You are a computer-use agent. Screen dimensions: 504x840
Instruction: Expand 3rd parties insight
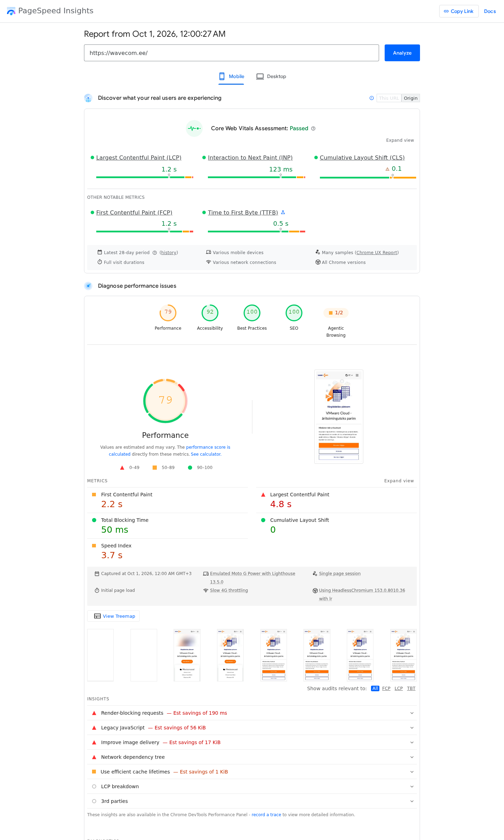[252, 801]
